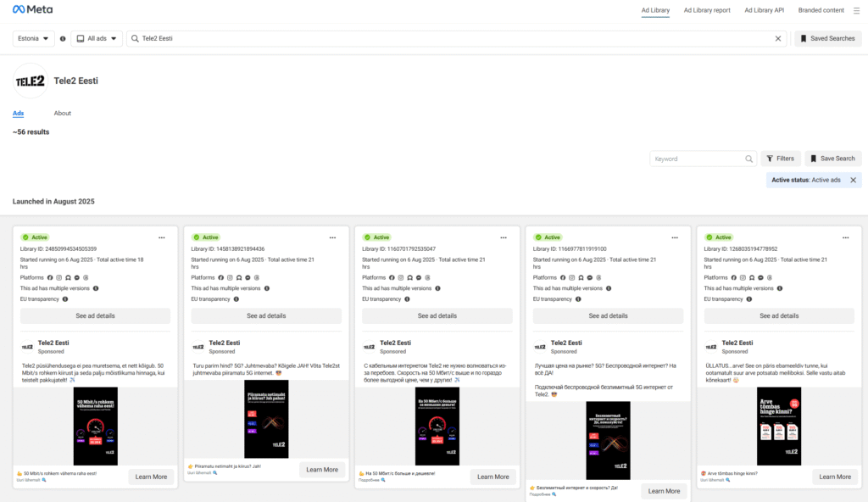Open the Branded content tab
The width and height of the screenshot is (868, 502).
[x=821, y=10]
